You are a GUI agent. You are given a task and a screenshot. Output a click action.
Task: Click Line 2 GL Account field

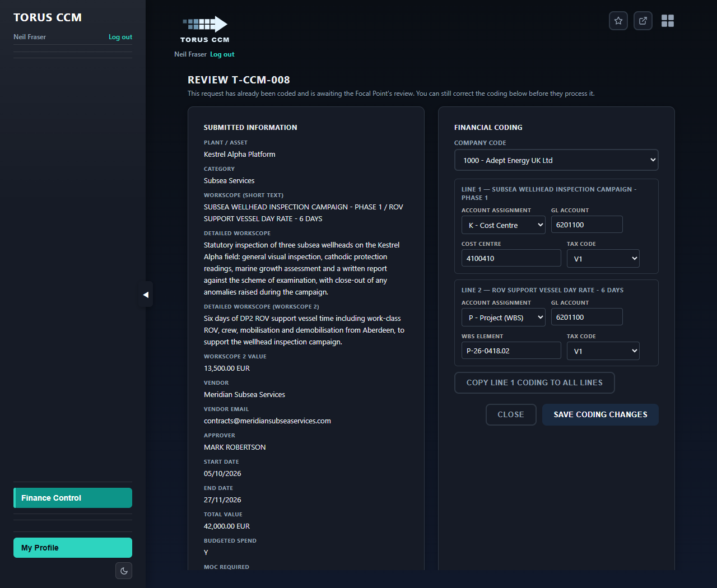click(587, 317)
